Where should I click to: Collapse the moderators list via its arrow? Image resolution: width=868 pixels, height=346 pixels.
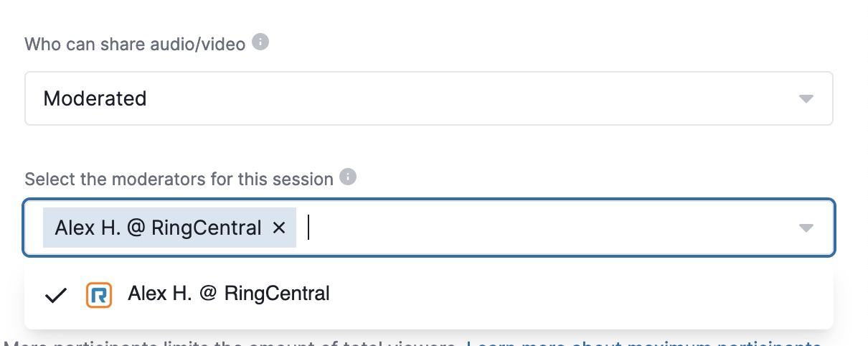click(806, 228)
